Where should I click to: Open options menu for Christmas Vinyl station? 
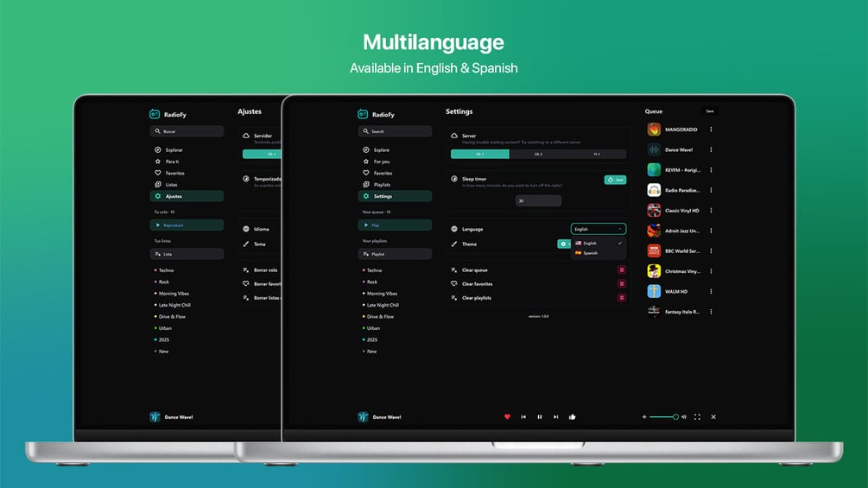point(712,271)
